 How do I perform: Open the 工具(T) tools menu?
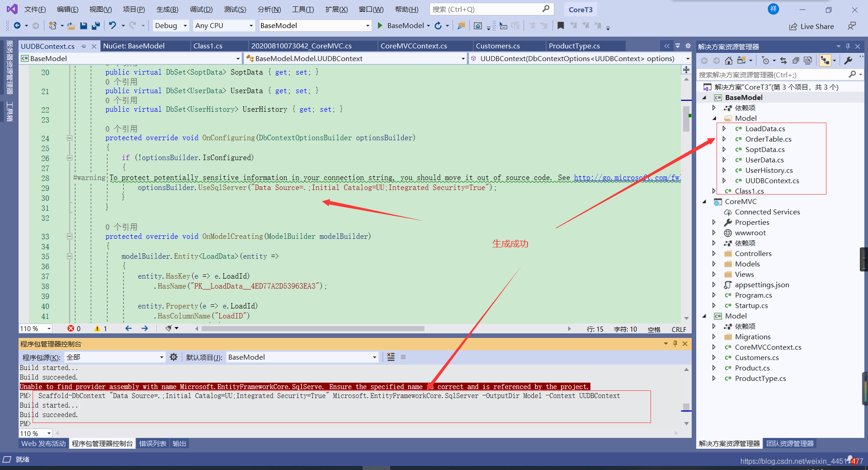pos(303,9)
